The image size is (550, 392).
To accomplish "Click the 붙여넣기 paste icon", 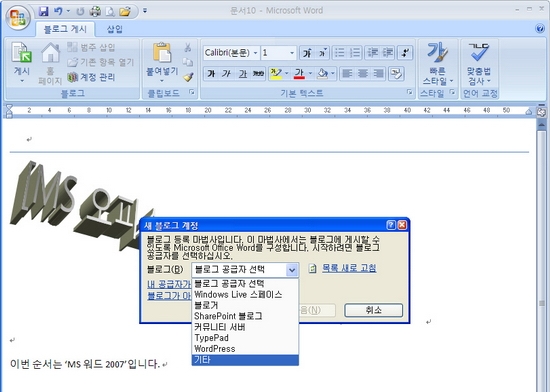I will coord(162,54).
